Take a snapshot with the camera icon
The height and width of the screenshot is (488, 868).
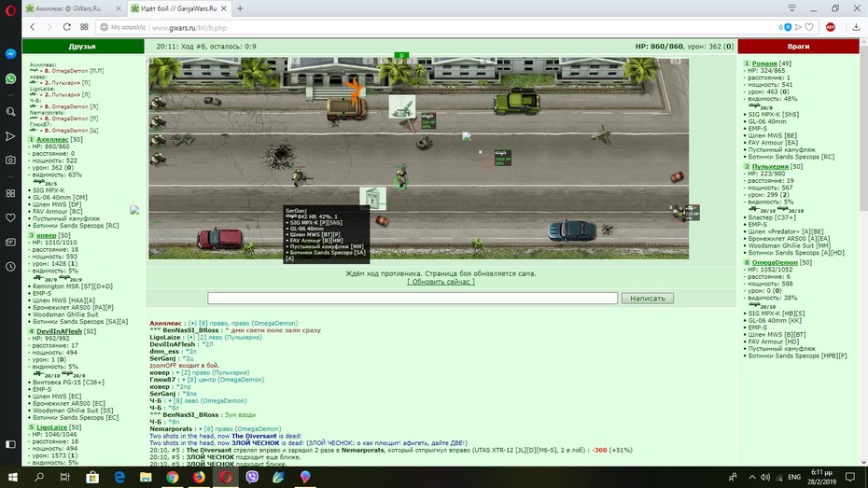10,160
